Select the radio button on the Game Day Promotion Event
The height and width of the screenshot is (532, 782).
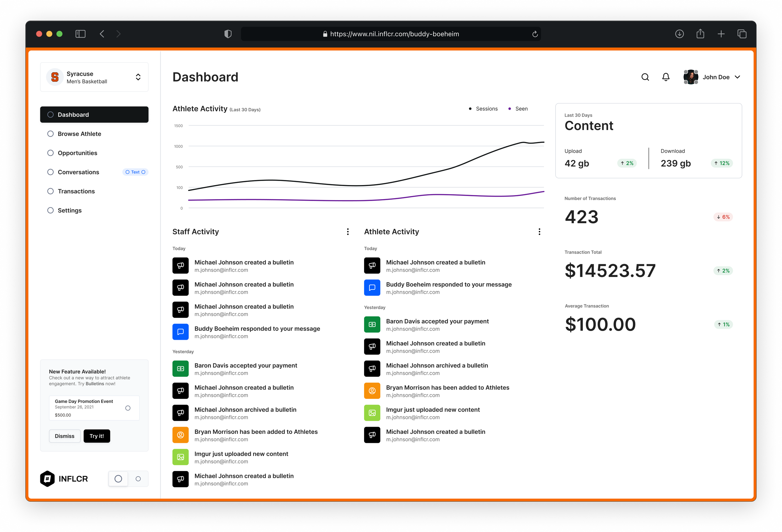[128, 408]
